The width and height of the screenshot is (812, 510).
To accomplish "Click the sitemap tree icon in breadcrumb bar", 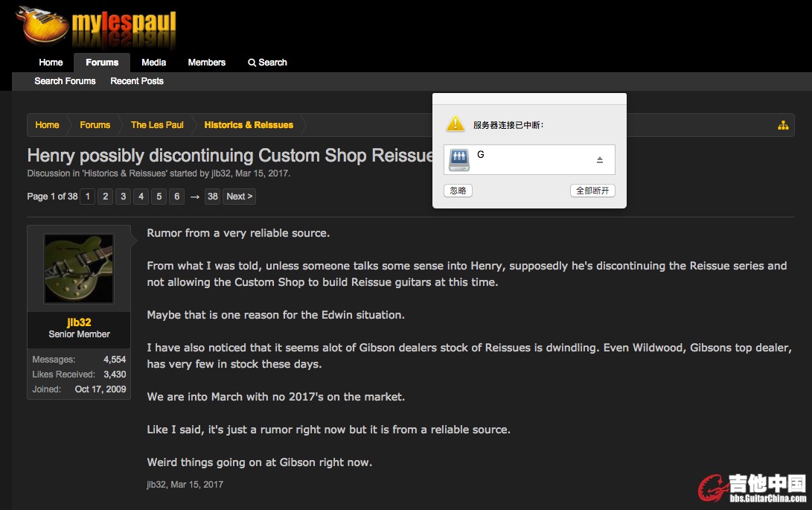I will click(783, 125).
